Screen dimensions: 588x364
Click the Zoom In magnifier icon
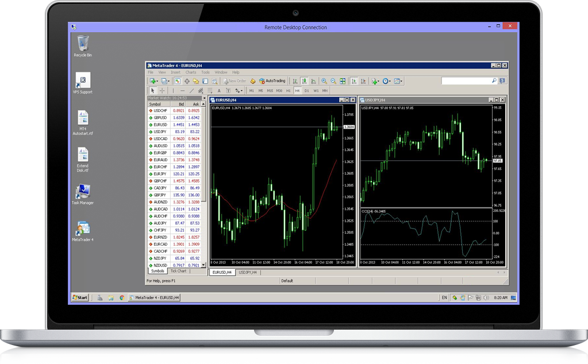(x=324, y=81)
